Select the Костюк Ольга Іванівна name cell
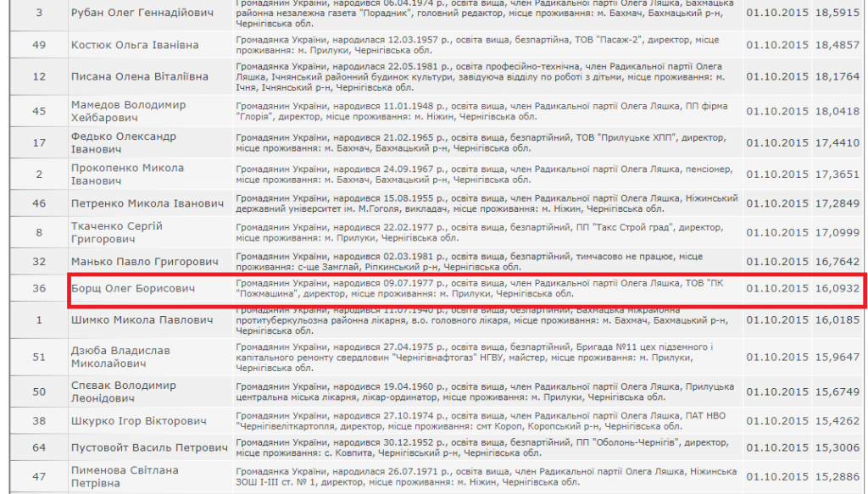The image size is (868, 494). (x=135, y=45)
